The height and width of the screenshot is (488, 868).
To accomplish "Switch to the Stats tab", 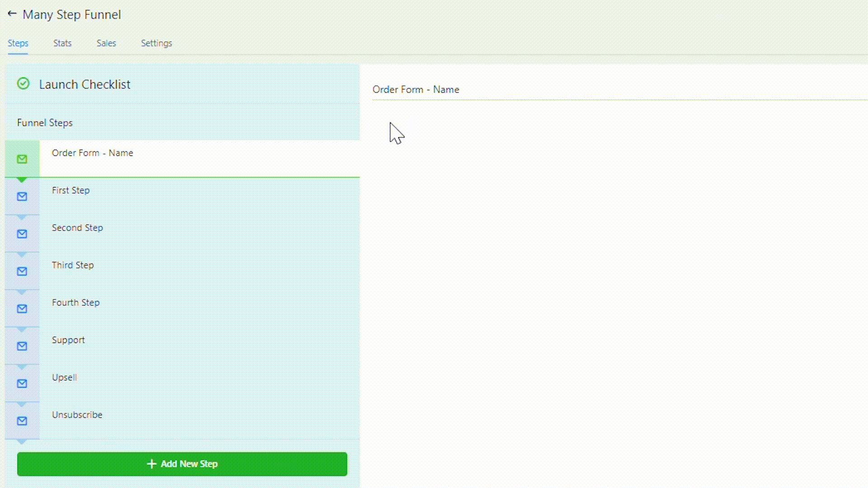I will pos(62,43).
